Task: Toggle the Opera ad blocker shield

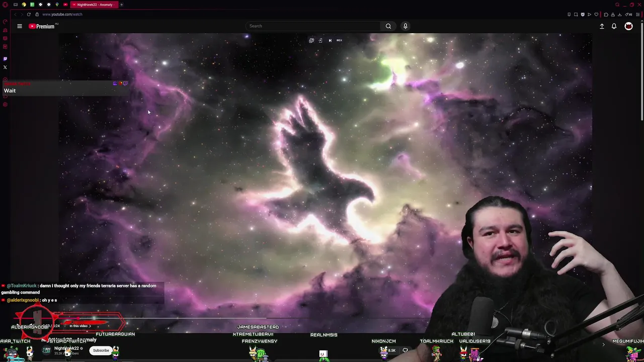Action: pyautogui.click(x=583, y=15)
